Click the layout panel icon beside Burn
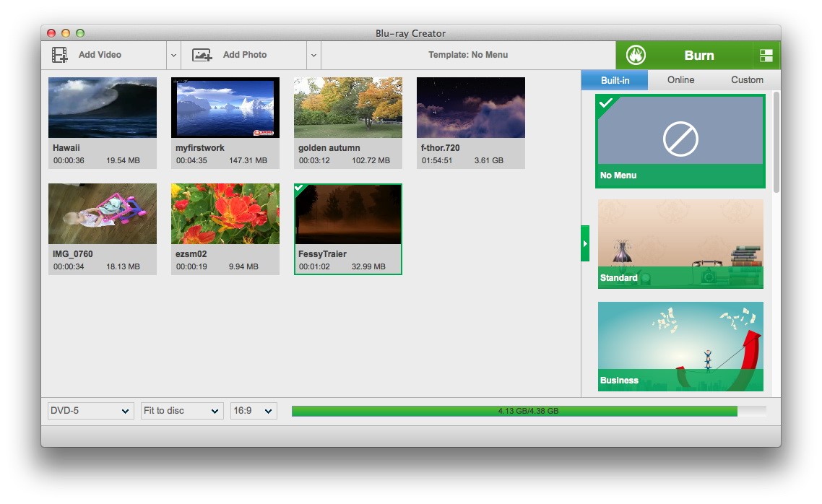Viewport: 822px width, 504px height. (x=766, y=56)
